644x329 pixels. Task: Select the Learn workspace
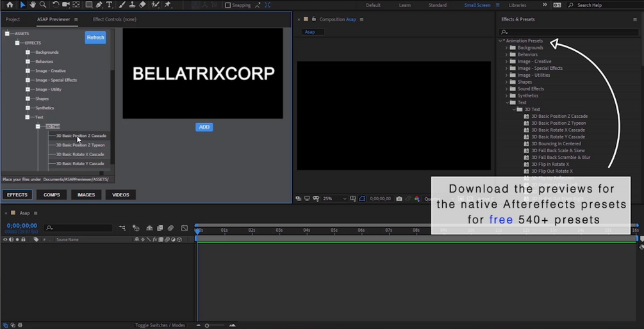pos(404,5)
